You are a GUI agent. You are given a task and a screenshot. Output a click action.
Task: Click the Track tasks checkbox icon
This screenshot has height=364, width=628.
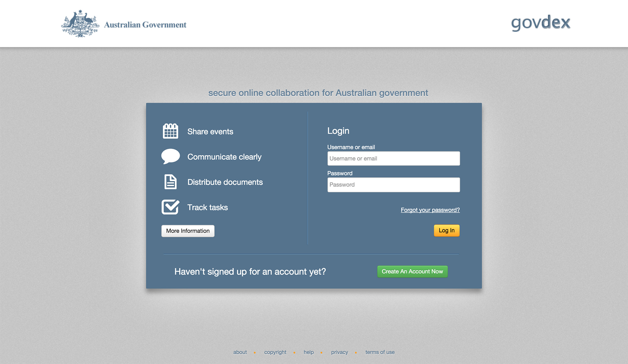[x=170, y=207]
